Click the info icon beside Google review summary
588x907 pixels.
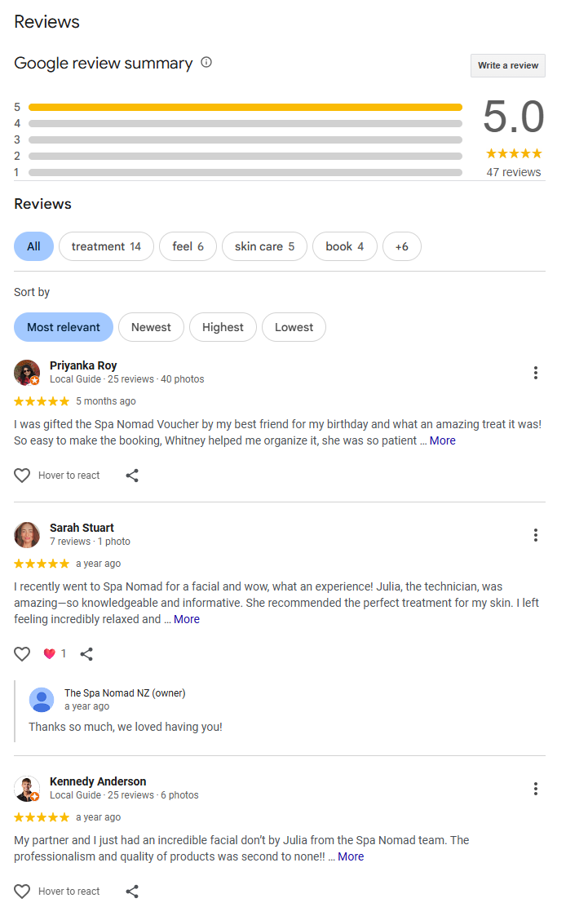click(x=206, y=62)
